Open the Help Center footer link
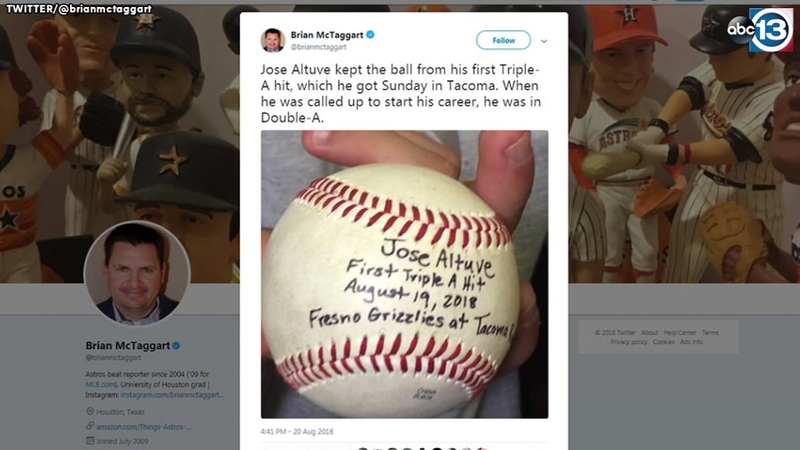This screenshot has width=800, height=450. click(680, 333)
